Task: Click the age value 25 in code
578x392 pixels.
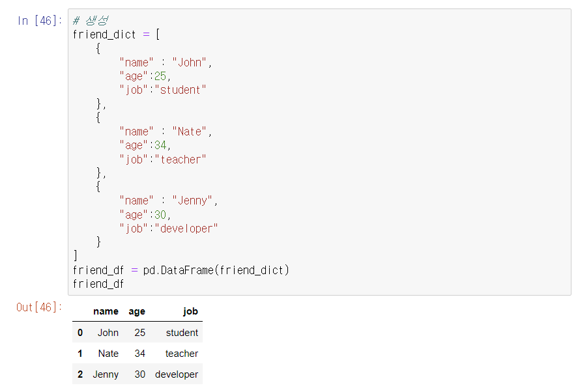Action: [160, 76]
